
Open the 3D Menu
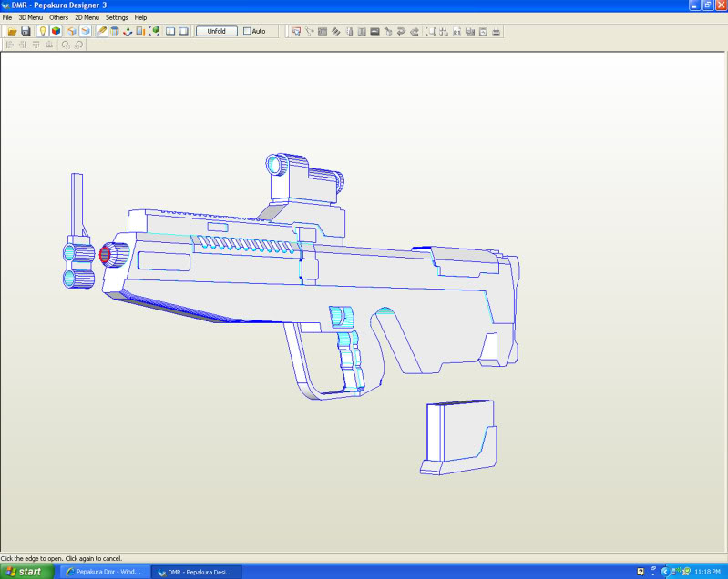click(x=31, y=17)
